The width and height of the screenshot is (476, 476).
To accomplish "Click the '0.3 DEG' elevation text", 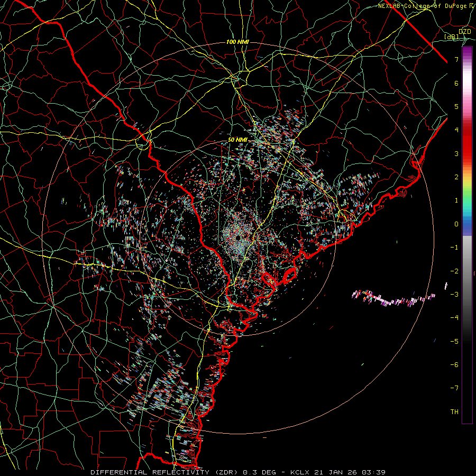I will (260, 472).
